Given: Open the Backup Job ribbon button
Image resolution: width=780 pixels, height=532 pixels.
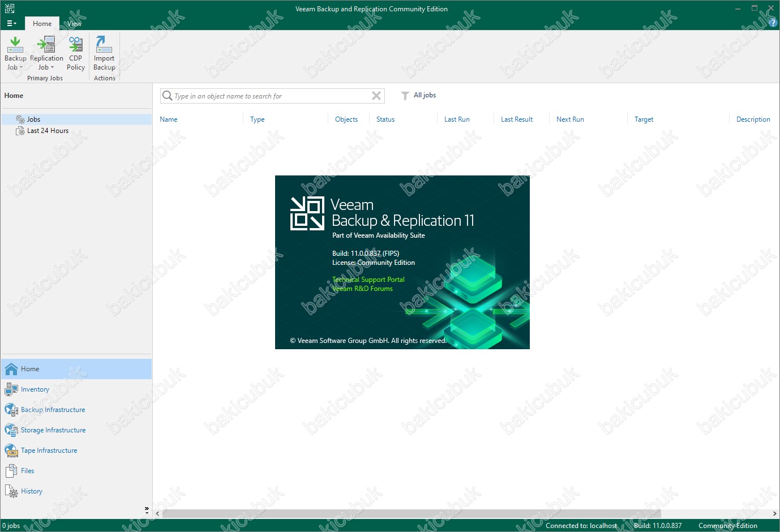Looking at the screenshot, I should 15,53.
